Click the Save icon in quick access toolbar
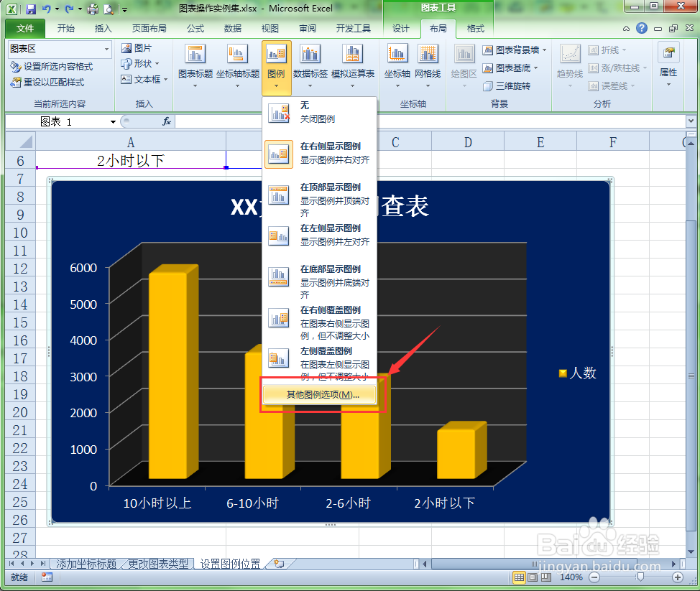 click(31, 9)
